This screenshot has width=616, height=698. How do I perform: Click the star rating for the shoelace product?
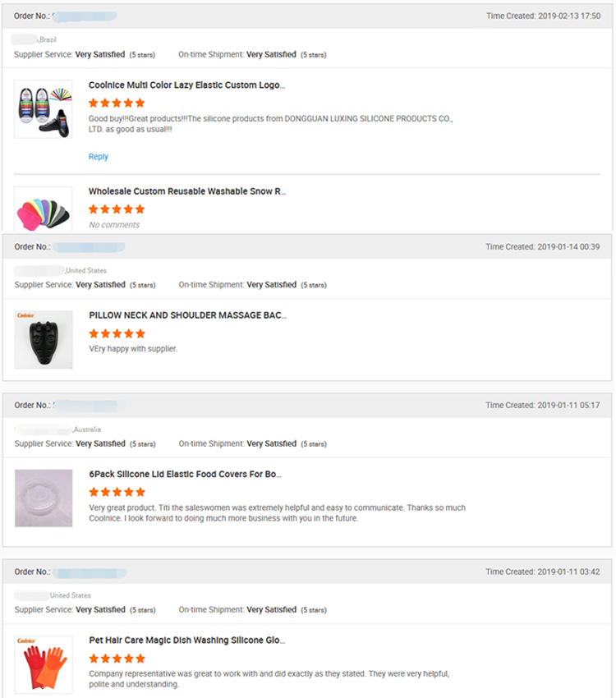(x=117, y=103)
